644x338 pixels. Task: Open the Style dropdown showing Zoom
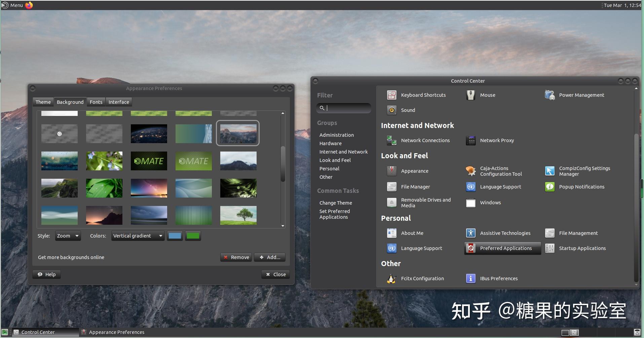(68, 236)
